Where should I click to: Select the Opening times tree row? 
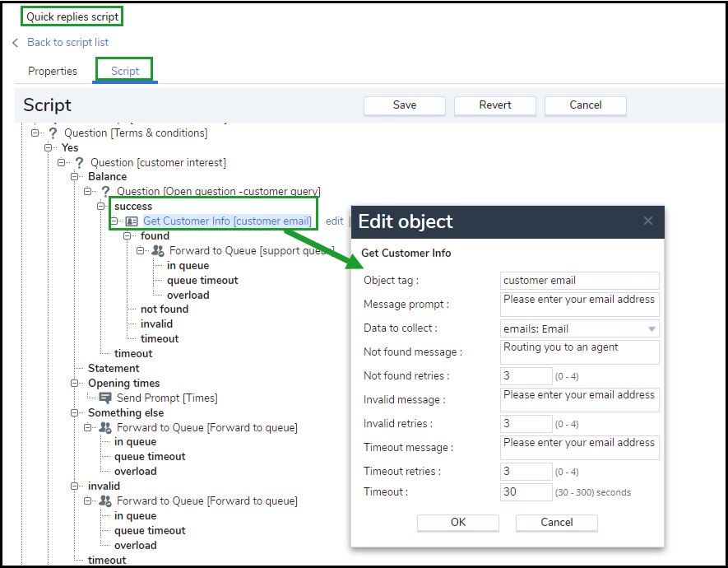click(x=124, y=383)
